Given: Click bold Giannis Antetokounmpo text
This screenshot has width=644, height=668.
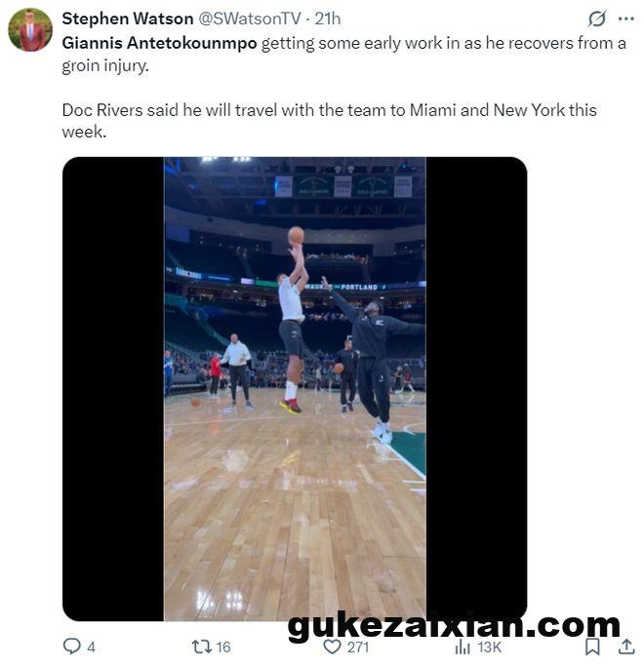Looking at the screenshot, I should [x=159, y=44].
